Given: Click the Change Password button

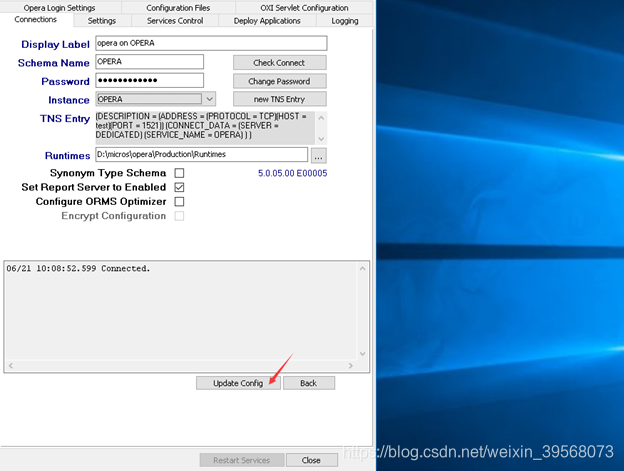Looking at the screenshot, I should (x=280, y=81).
